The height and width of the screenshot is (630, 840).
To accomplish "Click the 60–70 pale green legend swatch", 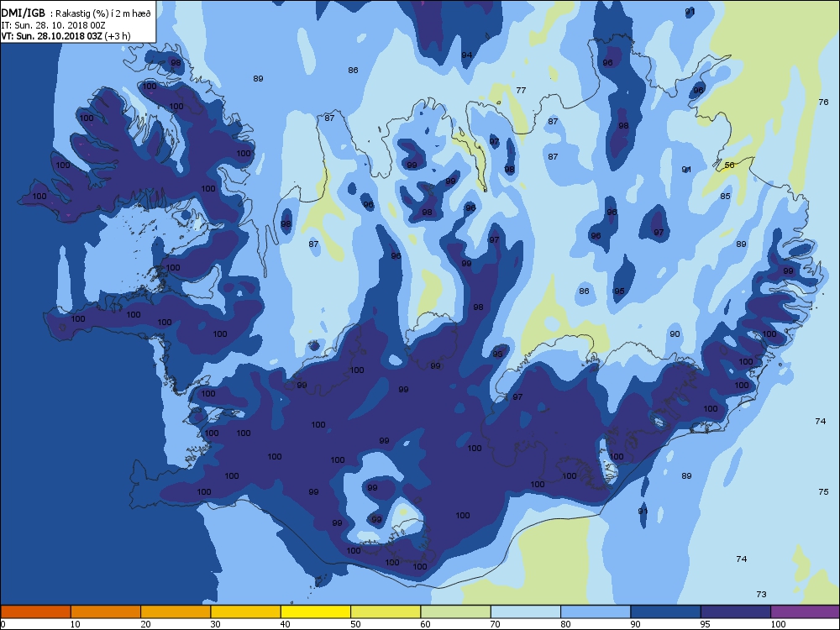I will point(456,612).
